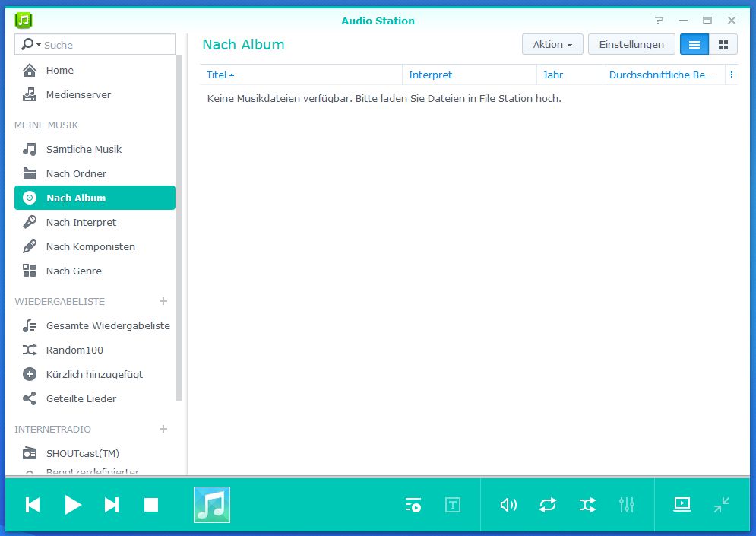Screen dimensions: 756x536
Task: Sort by the Titel column
Action: 301,75
